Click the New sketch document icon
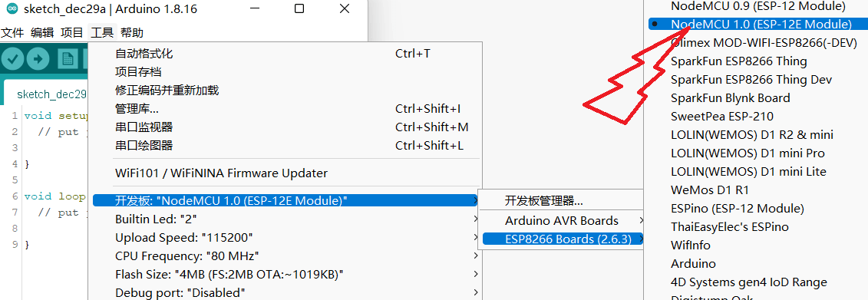The image size is (868, 300). (x=68, y=58)
